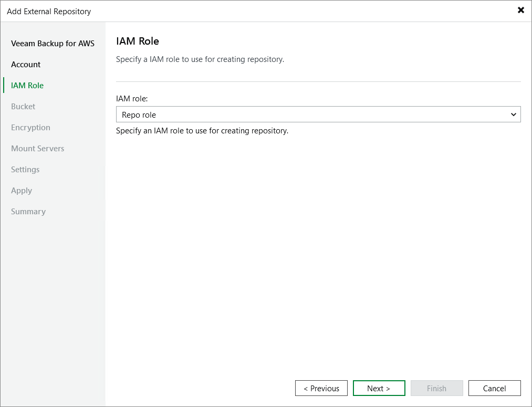
Task: Open the Mount Servers wizard step
Action: coord(38,149)
